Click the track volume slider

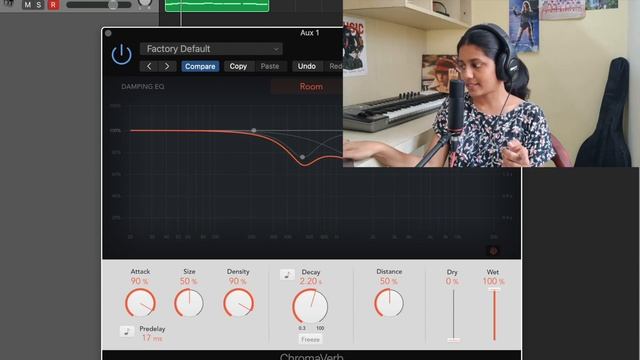click(x=99, y=5)
